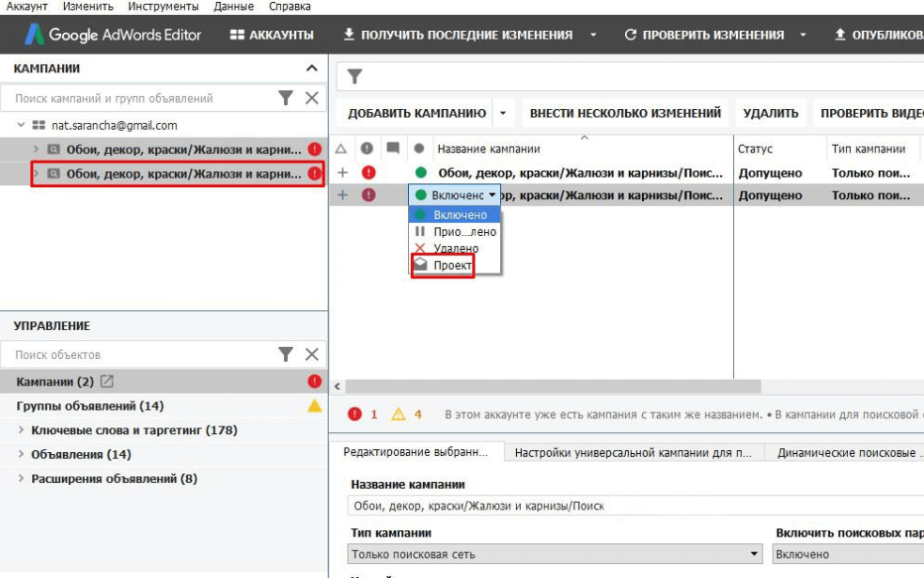Image resolution: width=924 pixels, height=578 pixels.
Task: Expand the get recent changes dropdown arrow
Action: click(x=593, y=35)
